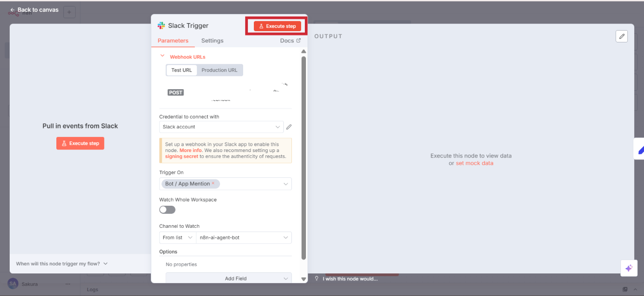The width and height of the screenshot is (644, 296).
Task: Open the AI assistant sparkle icon
Action: [628, 268]
